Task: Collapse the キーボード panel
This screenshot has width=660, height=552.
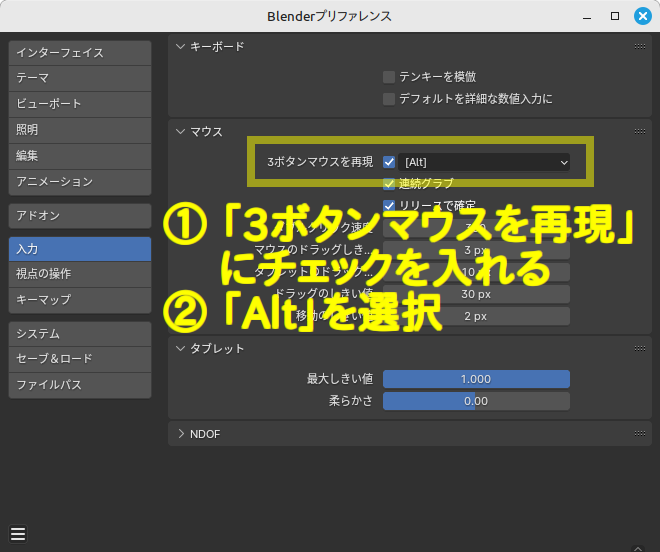Action: coord(180,46)
